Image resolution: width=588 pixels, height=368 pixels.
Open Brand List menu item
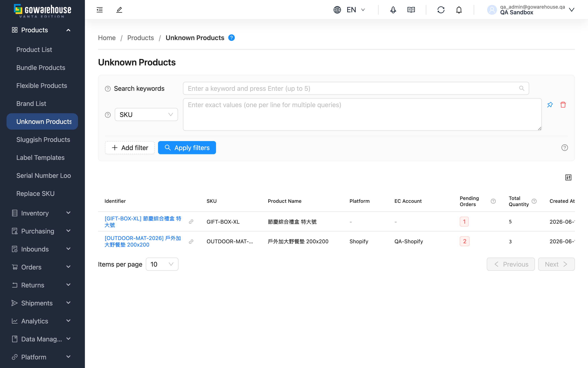[42, 104]
